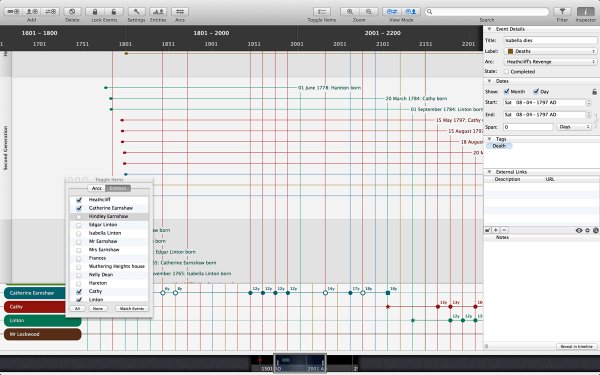Switch to the Arcs tab
This screenshot has width=600, height=375.
point(96,188)
